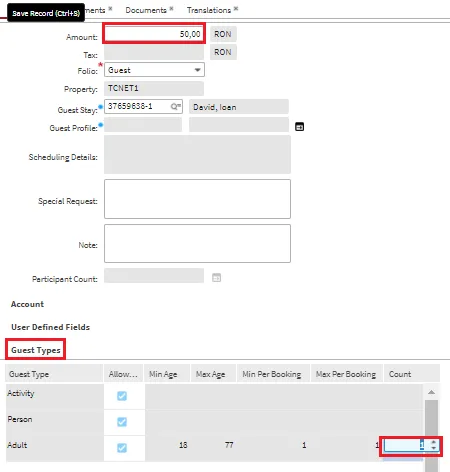Click the TCNET1 property field

154,88
